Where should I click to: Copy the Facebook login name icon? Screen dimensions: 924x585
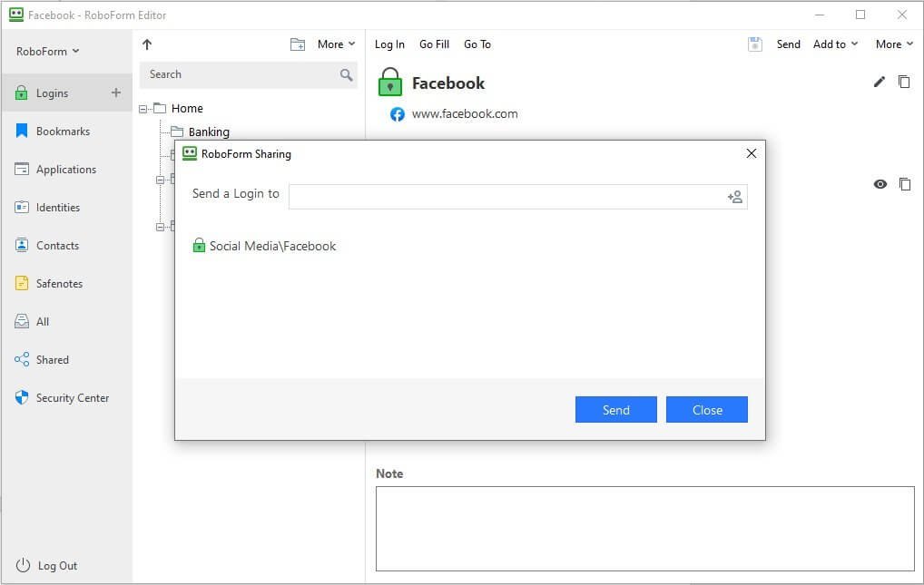(x=904, y=82)
